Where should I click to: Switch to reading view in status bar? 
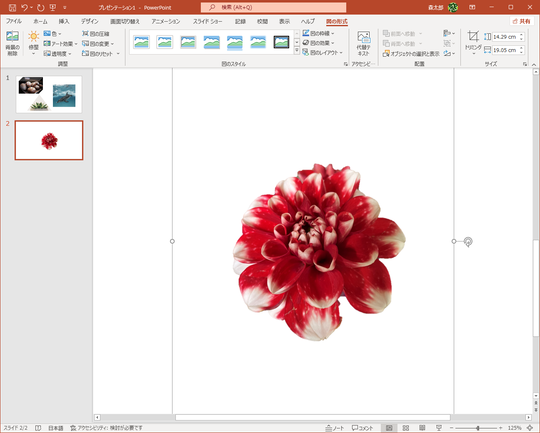tap(422, 428)
